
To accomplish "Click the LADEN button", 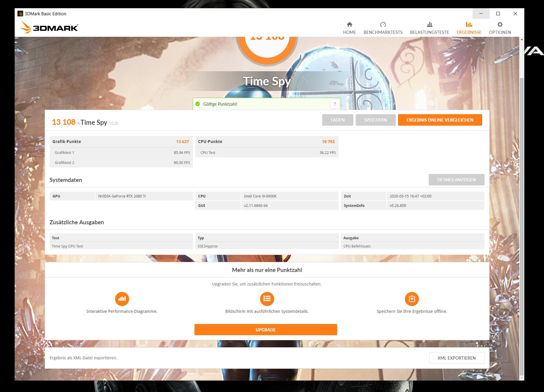I will click(x=337, y=120).
